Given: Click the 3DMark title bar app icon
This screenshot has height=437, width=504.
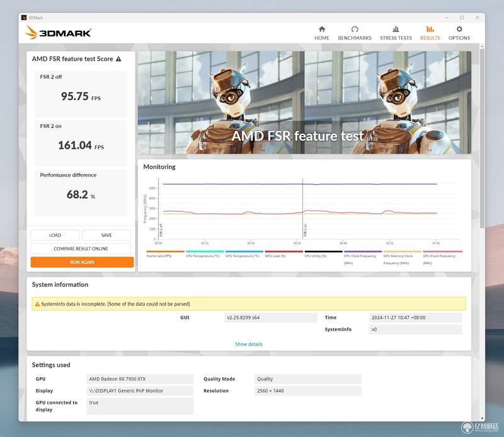Looking at the screenshot, I should [24, 18].
